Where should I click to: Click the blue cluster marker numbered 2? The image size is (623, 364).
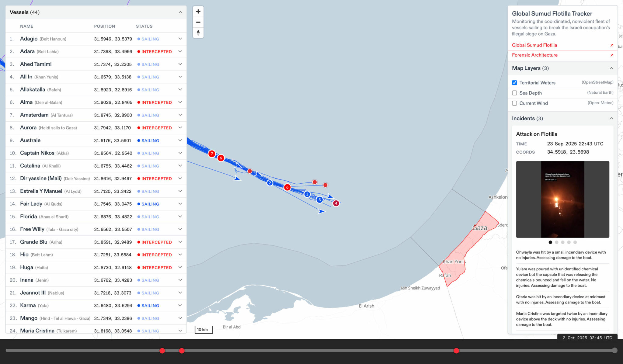click(270, 183)
